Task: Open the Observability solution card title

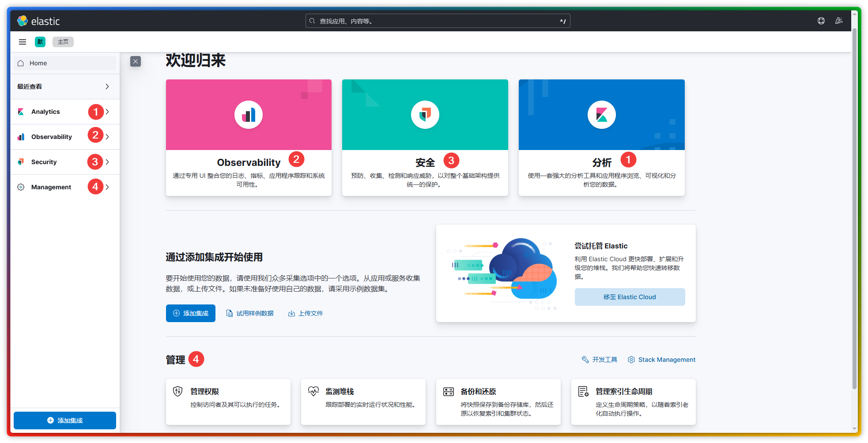Action: pos(249,163)
